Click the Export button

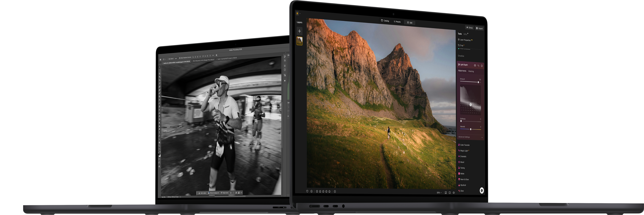(479, 28)
